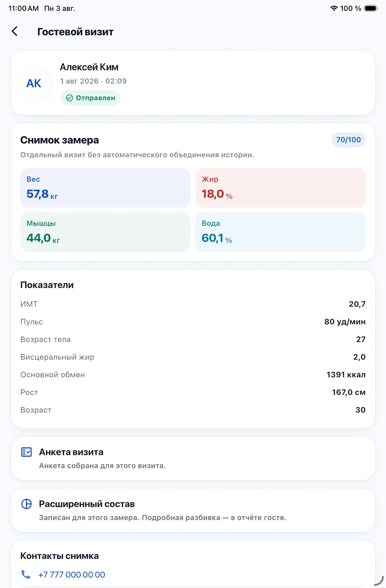Select the Вода 60,1 % tile
386x588 pixels.
[280, 232]
